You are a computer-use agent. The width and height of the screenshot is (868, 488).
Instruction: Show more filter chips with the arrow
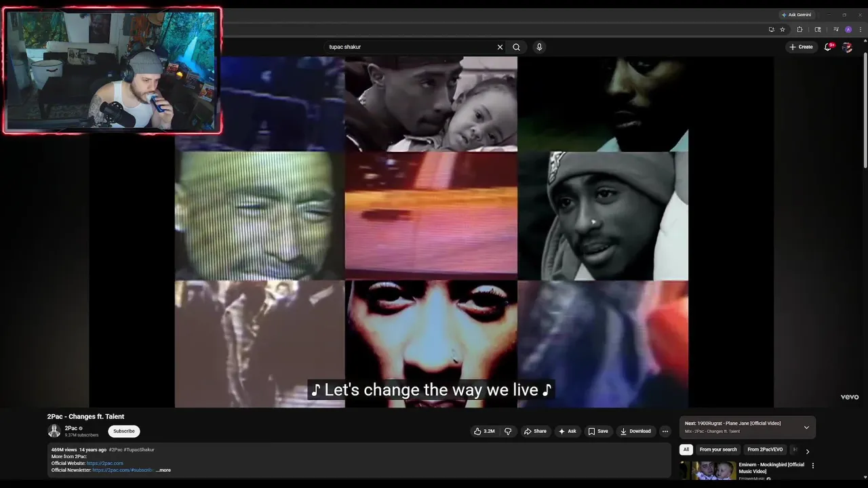pos(807,451)
